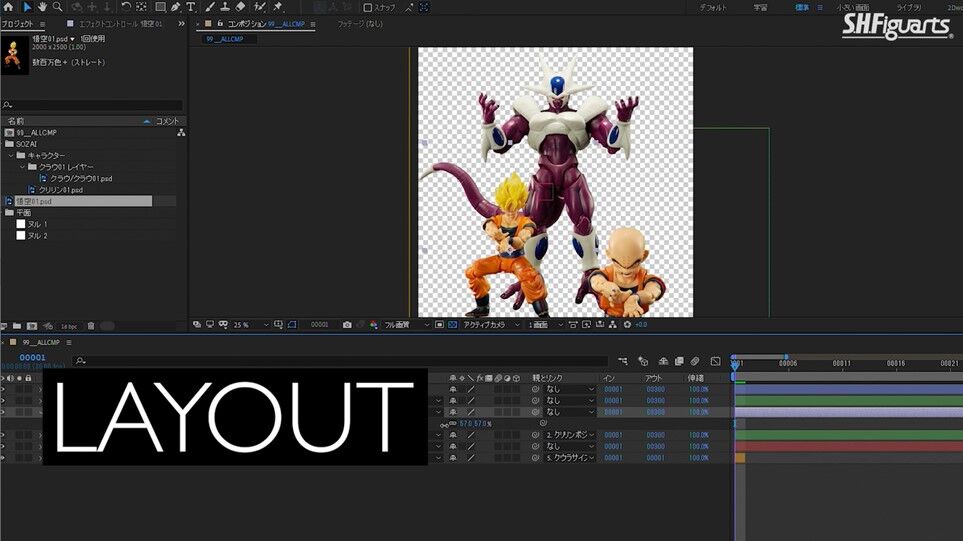
Task: Select the Zoom magnifier tool
Action: 58,7
